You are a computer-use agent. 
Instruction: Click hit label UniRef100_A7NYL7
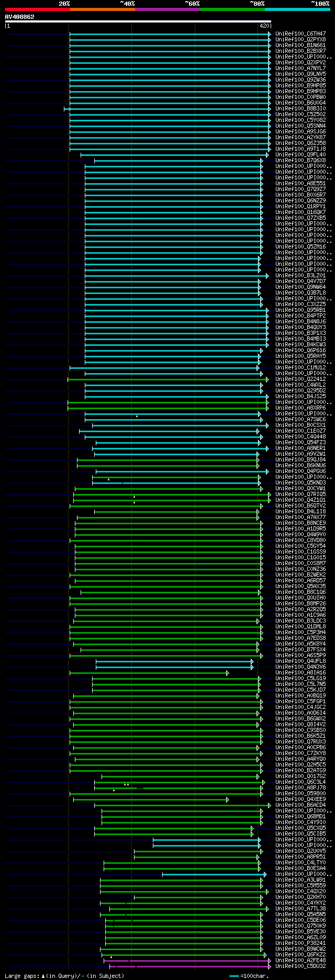tap(300, 69)
